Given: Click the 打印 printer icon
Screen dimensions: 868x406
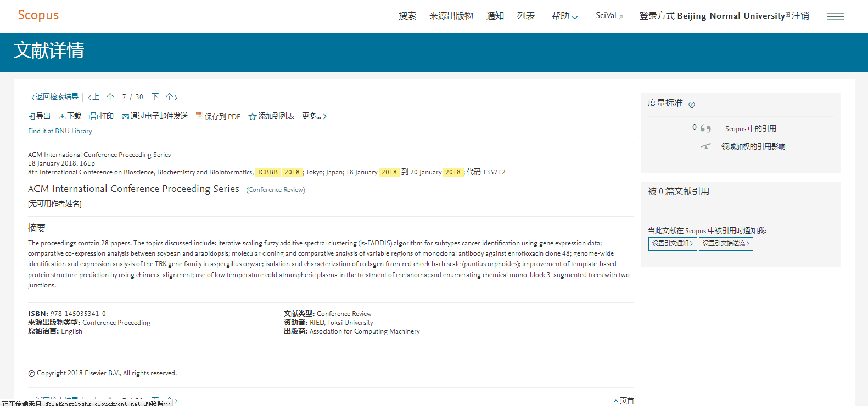Looking at the screenshot, I should pyautogui.click(x=93, y=116).
